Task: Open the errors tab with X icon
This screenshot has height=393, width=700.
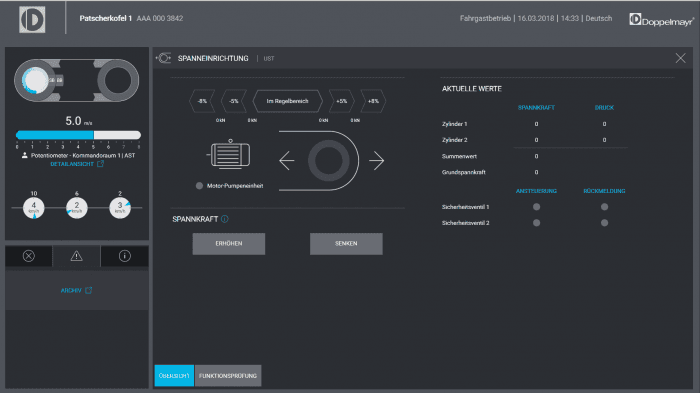Action: click(x=29, y=256)
